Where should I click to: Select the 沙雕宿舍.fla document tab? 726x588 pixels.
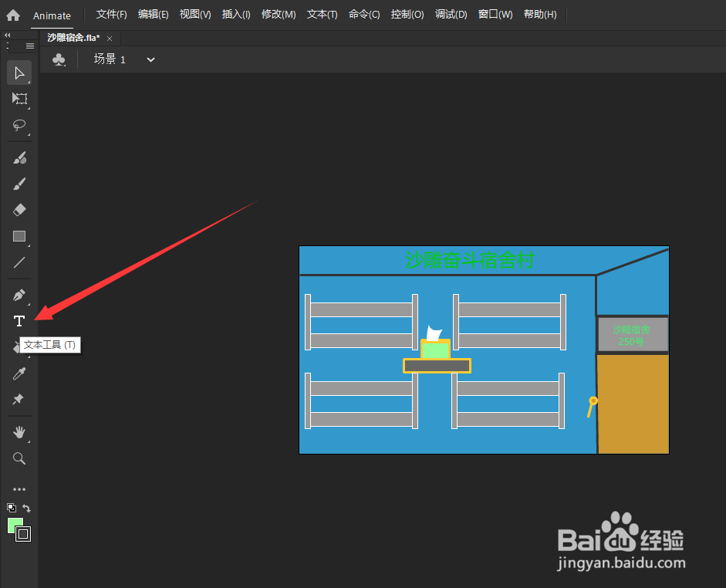click(x=73, y=38)
